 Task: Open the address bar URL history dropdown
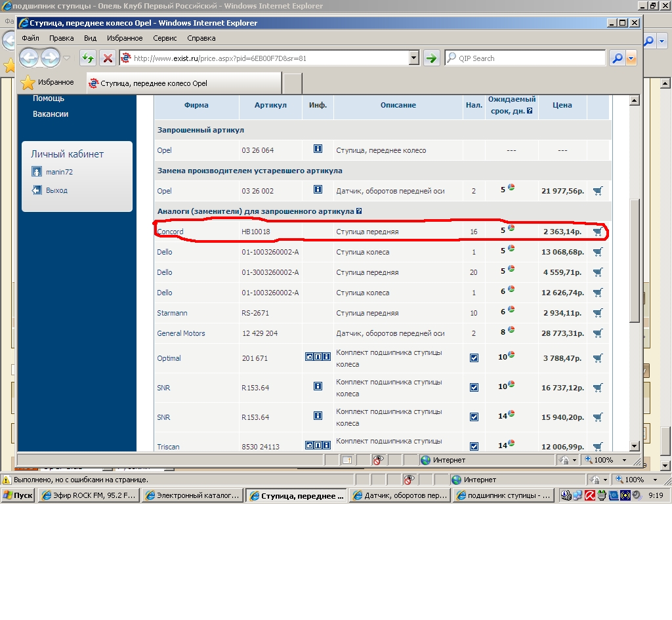coord(414,58)
